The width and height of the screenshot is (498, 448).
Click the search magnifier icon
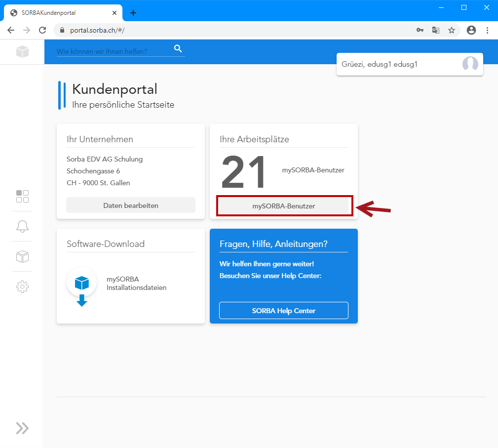pyautogui.click(x=178, y=48)
